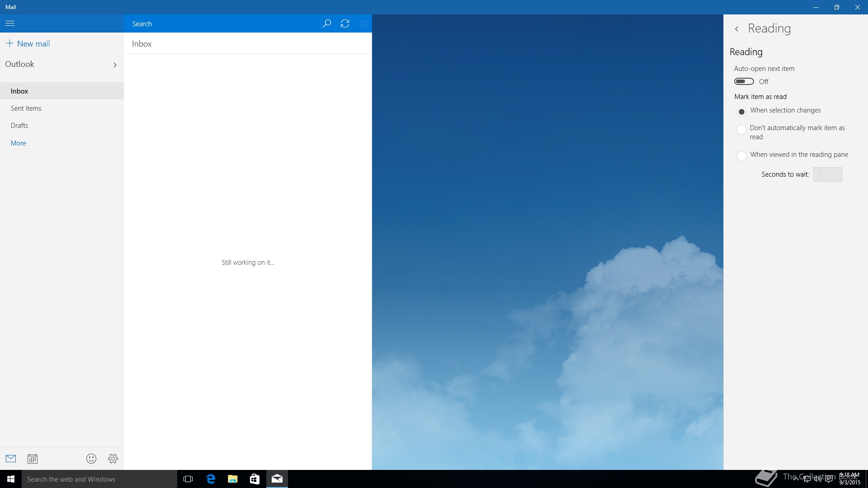Open Windows Store from taskbar

click(255, 479)
